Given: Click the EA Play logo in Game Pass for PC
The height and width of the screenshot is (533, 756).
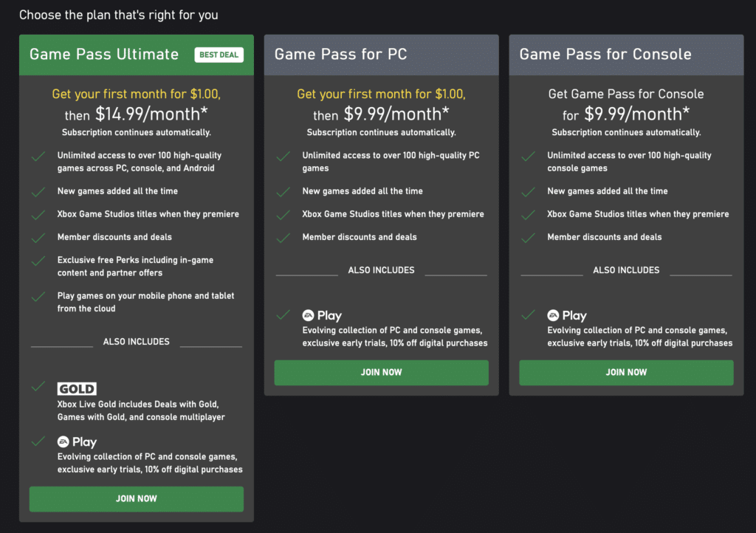Looking at the screenshot, I should (322, 315).
